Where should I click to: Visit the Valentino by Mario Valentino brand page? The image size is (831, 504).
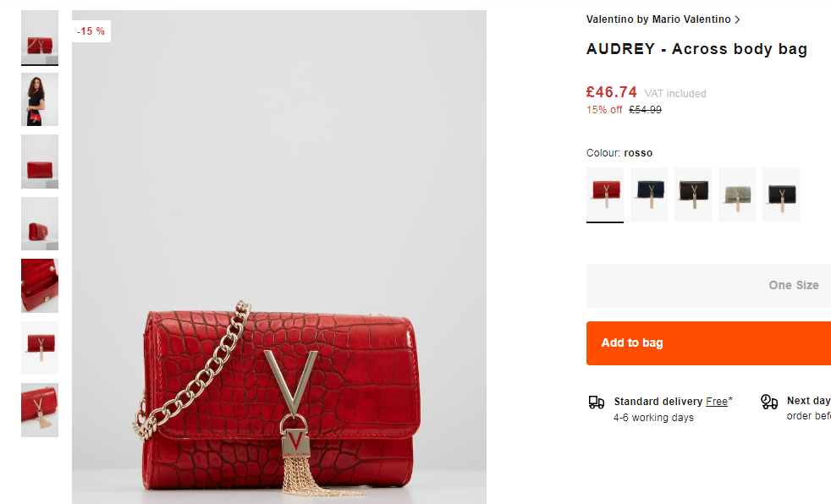click(x=658, y=19)
